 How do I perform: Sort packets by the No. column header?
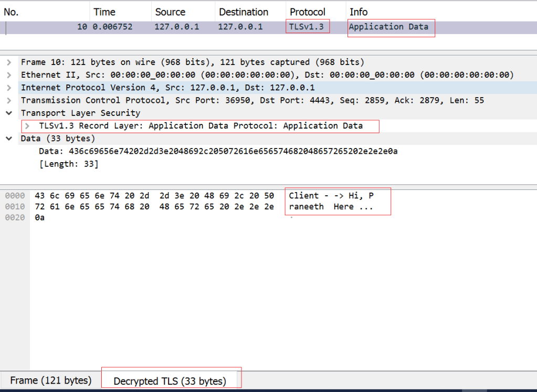coord(11,12)
